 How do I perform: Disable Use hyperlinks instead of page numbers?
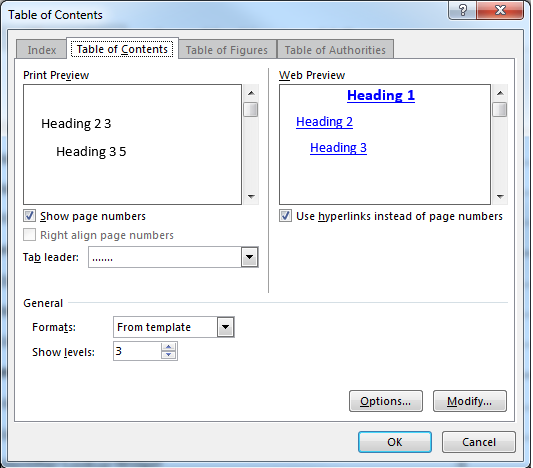pyautogui.click(x=285, y=216)
